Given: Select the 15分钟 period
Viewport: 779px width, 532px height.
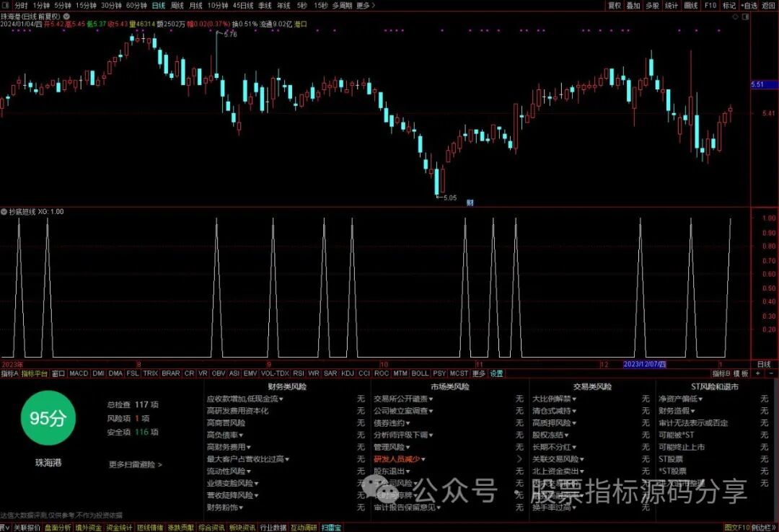Looking at the screenshot, I should coord(86,5).
